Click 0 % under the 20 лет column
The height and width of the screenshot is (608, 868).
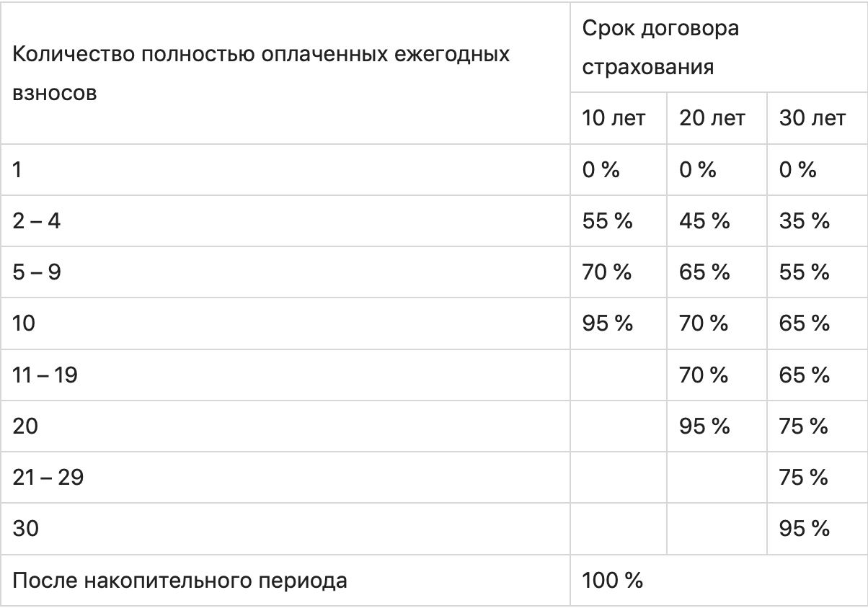click(698, 170)
